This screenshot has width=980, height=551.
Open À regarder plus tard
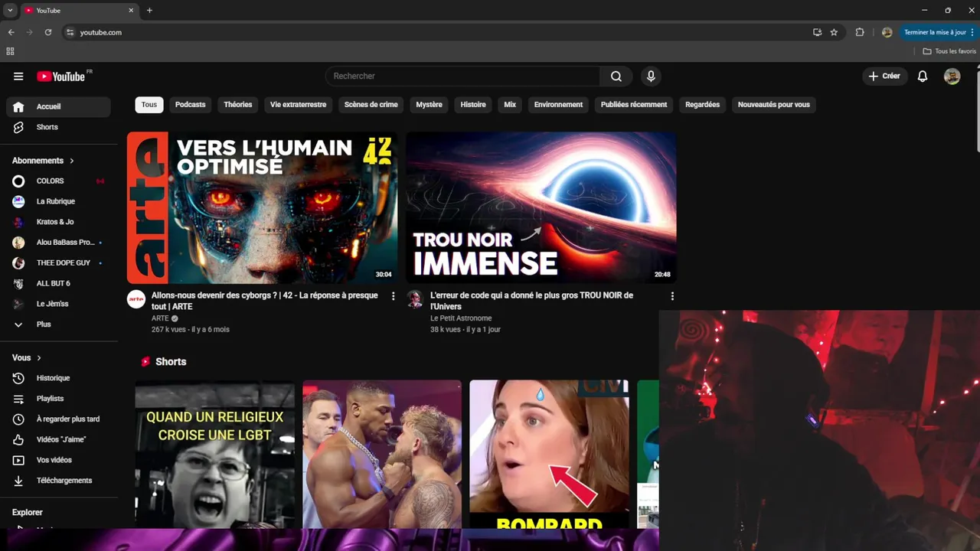(x=58, y=419)
